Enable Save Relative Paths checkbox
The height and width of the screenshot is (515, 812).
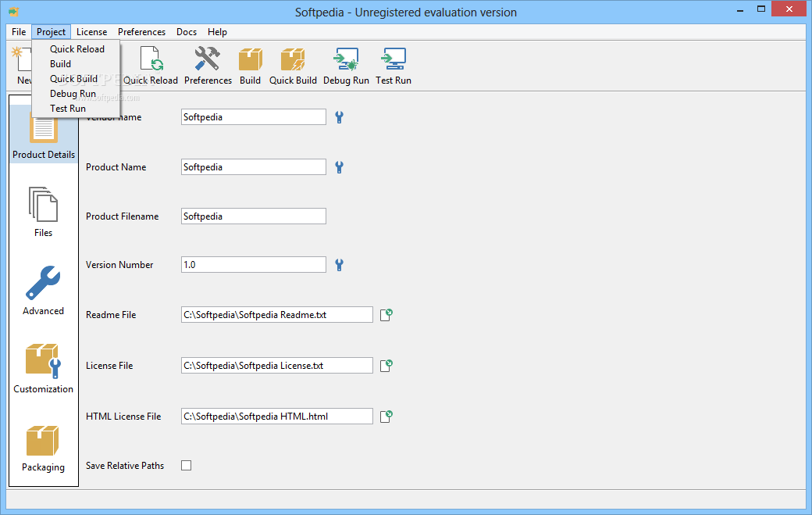tap(187, 465)
